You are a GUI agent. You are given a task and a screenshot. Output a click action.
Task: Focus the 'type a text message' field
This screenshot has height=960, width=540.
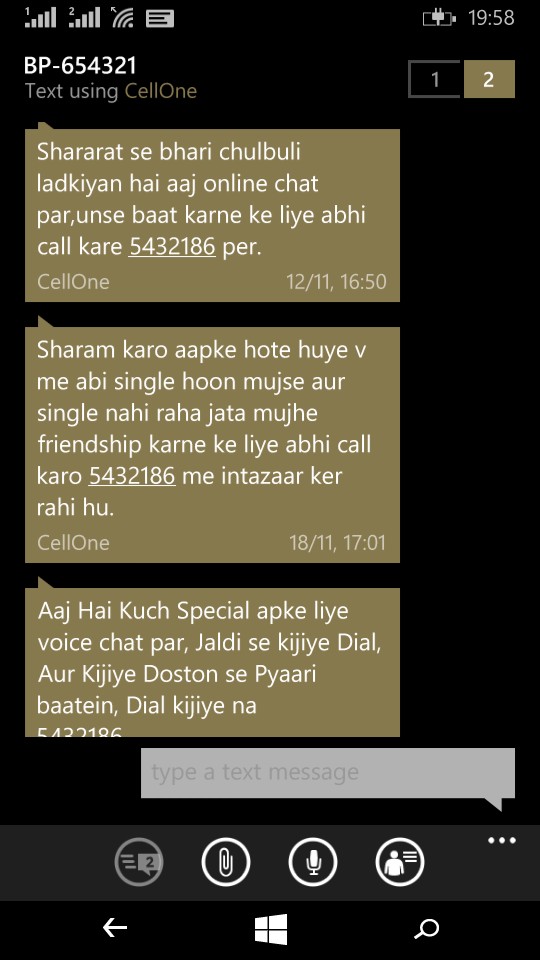(328, 773)
